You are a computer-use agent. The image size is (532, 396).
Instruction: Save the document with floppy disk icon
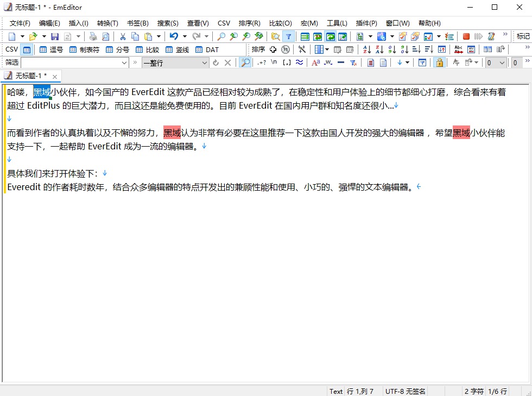tap(55, 36)
